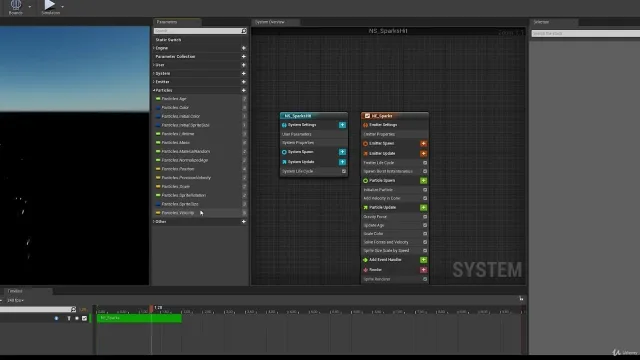Toggle Sprite Size Scale by Speed checkbox
The width and height of the screenshot is (640, 360).
(x=425, y=251)
